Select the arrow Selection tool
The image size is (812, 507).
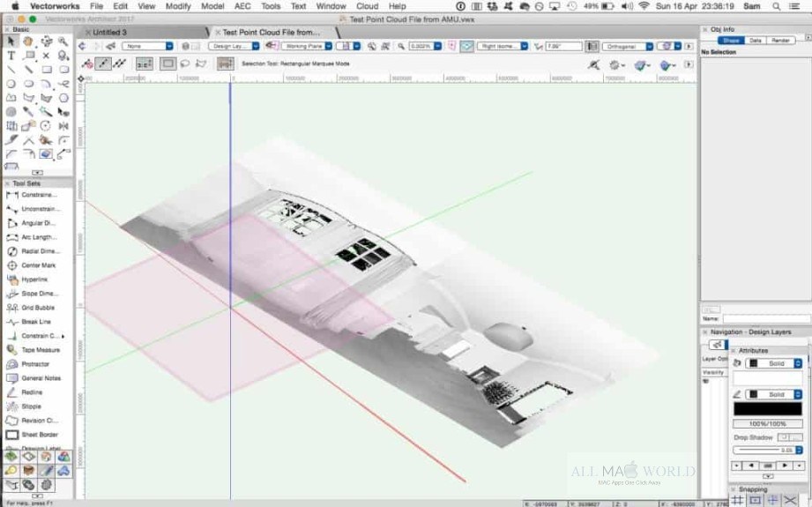click(x=11, y=41)
